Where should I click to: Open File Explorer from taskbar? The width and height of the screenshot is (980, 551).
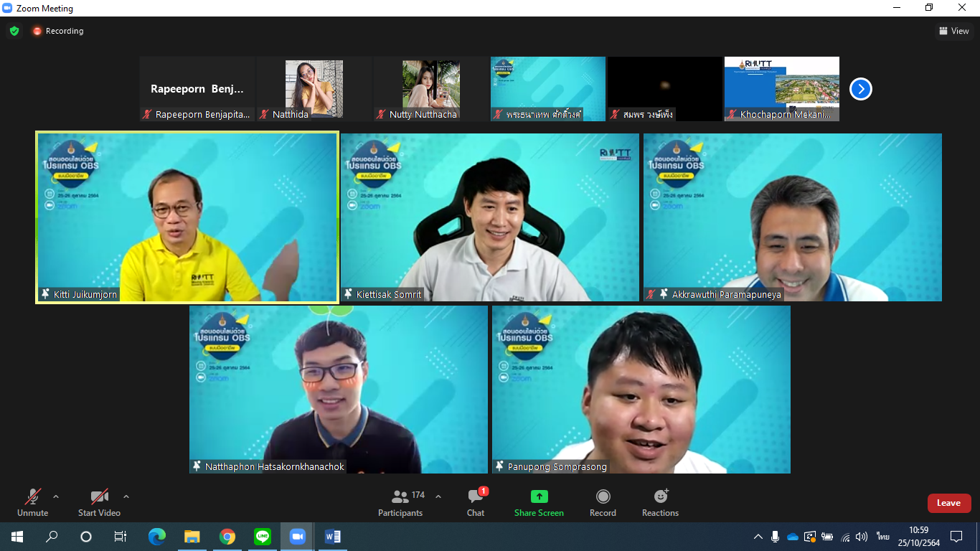pyautogui.click(x=192, y=537)
